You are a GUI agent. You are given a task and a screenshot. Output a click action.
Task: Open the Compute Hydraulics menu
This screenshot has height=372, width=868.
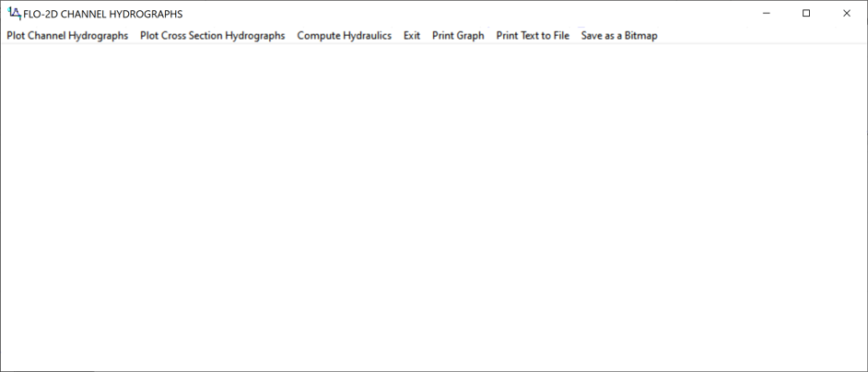[344, 36]
